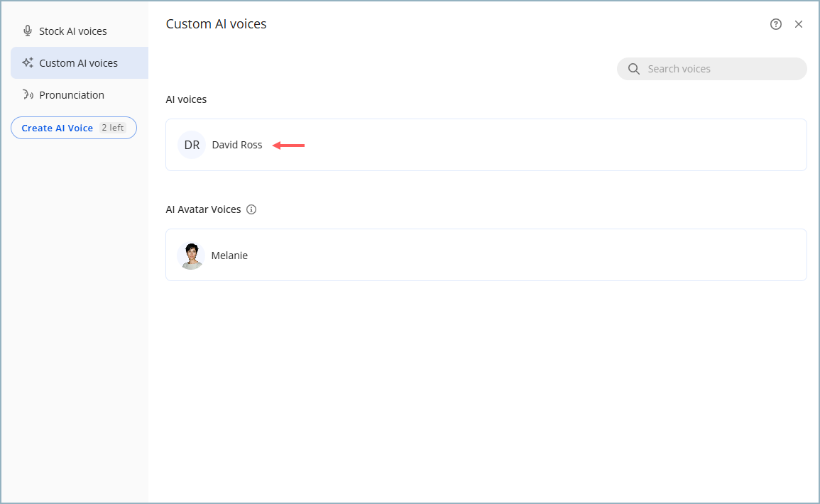Click the magnifying glass in the search bar
The height and width of the screenshot is (504, 820).
[633, 68]
